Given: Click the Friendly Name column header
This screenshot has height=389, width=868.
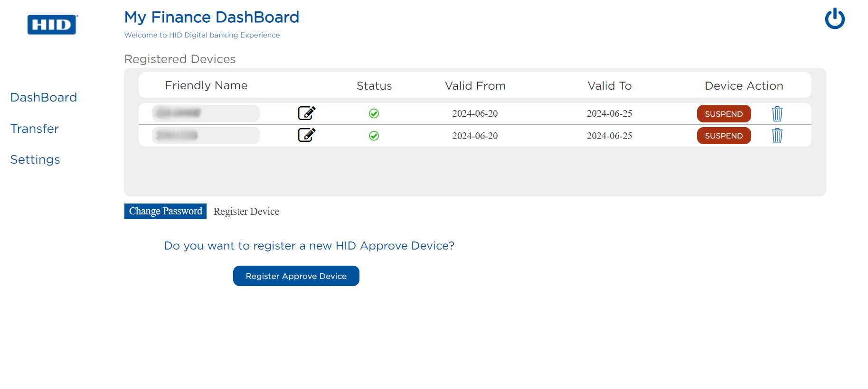Looking at the screenshot, I should pos(206,85).
